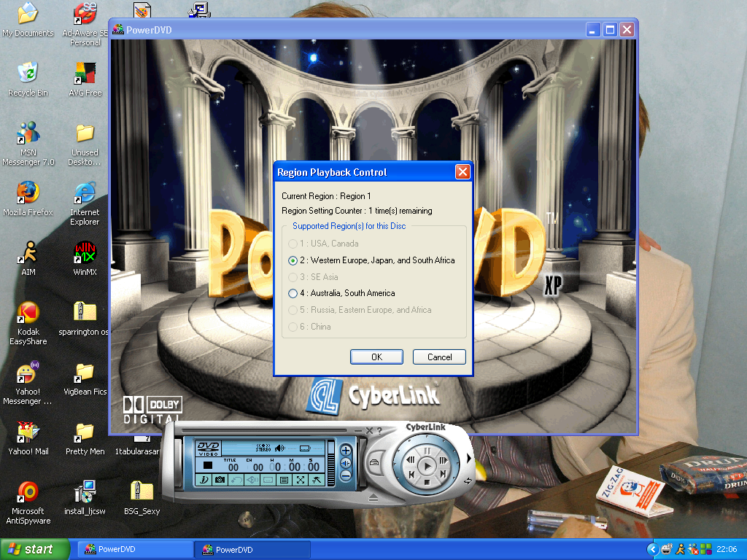The width and height of the screenshot is (747, 560).
Task: Open install_ljcsw desktop icon
Action: pos(85,498)
